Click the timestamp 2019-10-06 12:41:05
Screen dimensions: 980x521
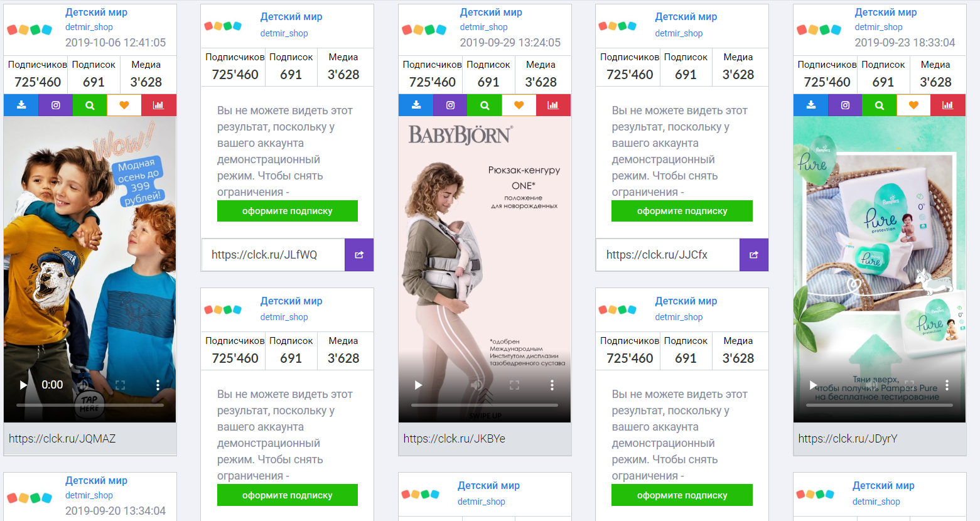116,43
